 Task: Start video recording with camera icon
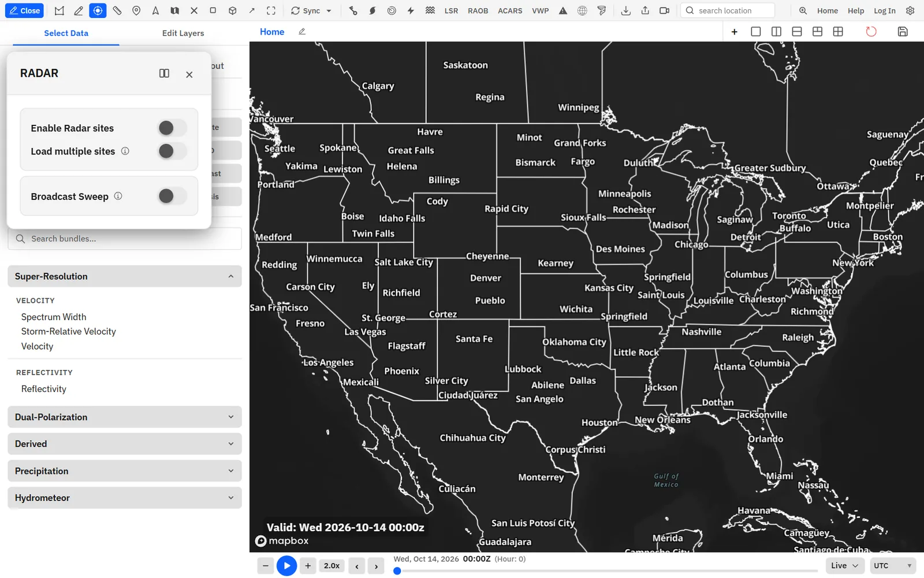tap(664, 10)
